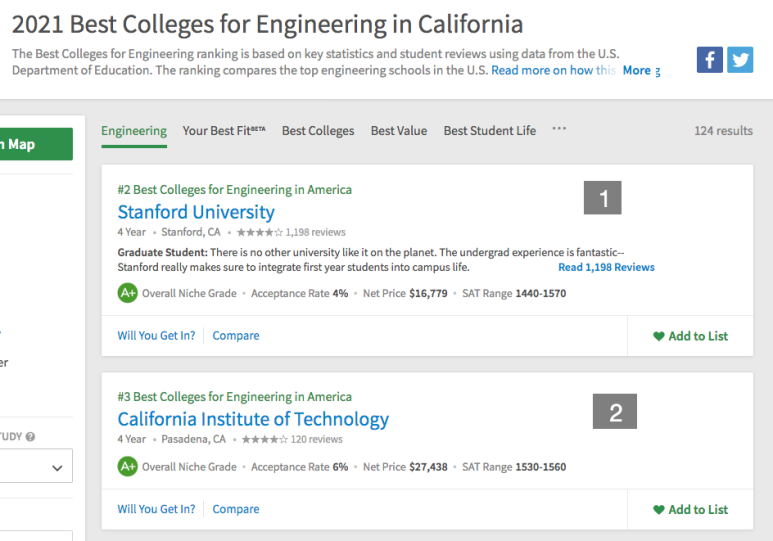Click Will You Get In? for Caltech
The height and width of the screenshot is (541, 773).
tap(156, 509)
